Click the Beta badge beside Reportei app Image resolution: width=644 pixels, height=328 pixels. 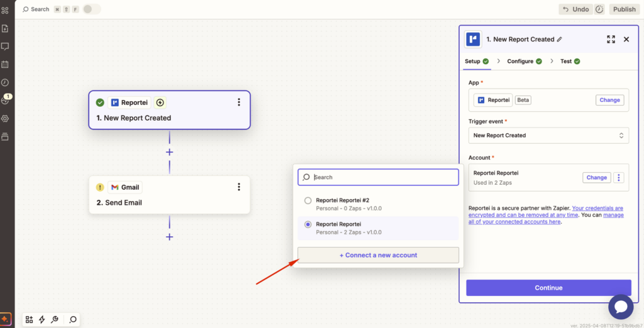(523, 100)
